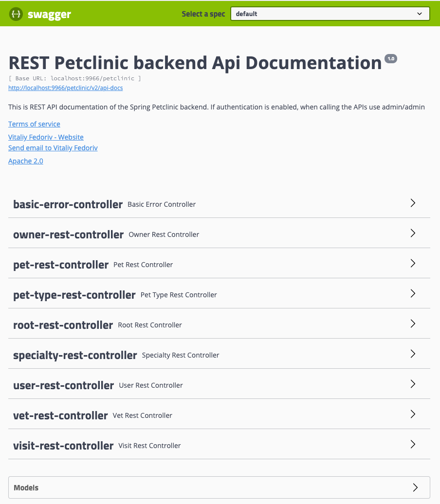Click the dropdown arrow in spec selector
The height and width of the screenshot is (504, 440).
(x=420, y=14)
